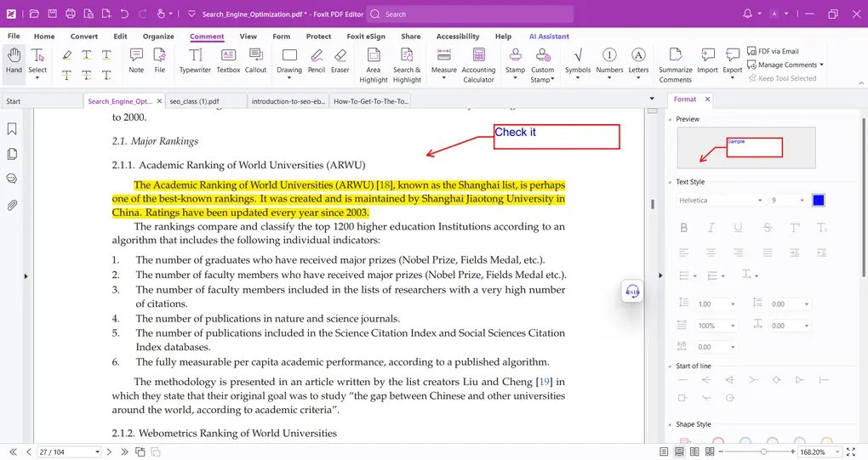Open the zoom percentage dropdown

[x=838, y=451]
